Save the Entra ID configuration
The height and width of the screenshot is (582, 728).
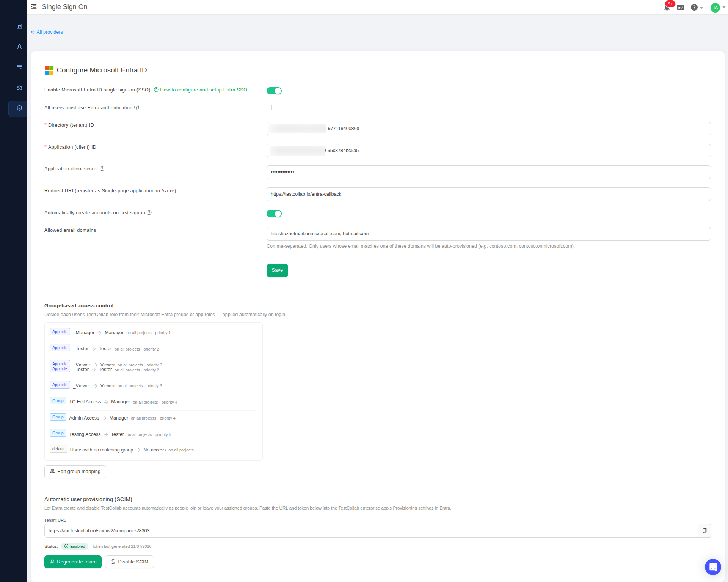(x=277, y=271)
